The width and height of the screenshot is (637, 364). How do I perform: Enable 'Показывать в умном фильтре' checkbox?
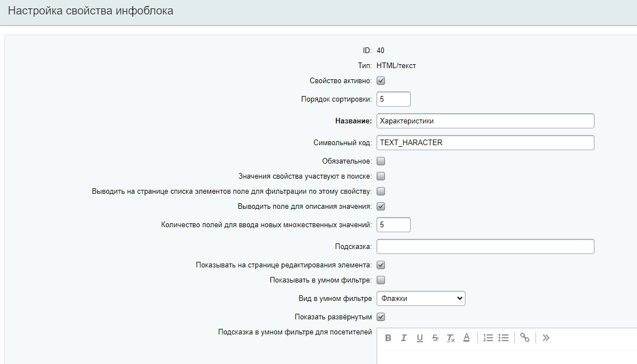point(381,280)
